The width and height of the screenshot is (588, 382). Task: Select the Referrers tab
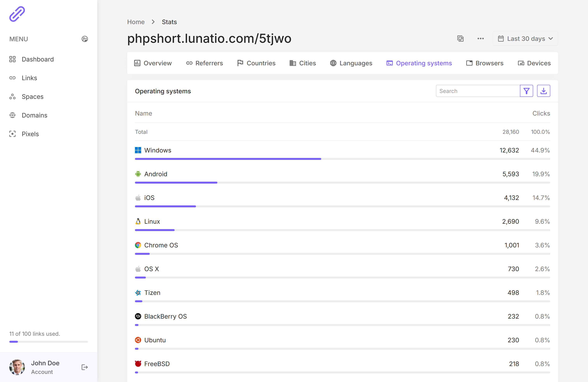click(x=205, y=63)
